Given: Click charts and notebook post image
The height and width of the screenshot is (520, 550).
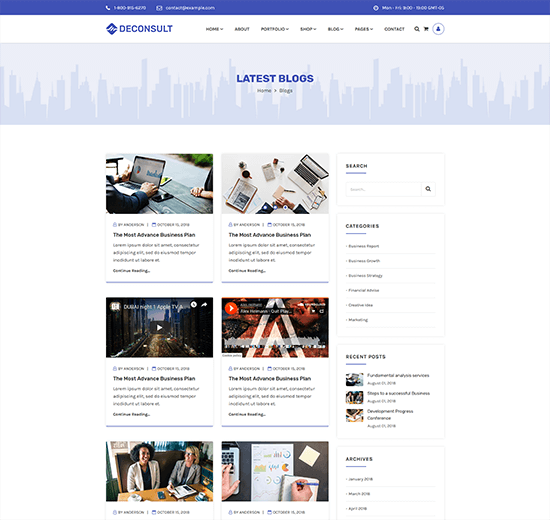Looking at the screenshot, I should click(275, 471).
